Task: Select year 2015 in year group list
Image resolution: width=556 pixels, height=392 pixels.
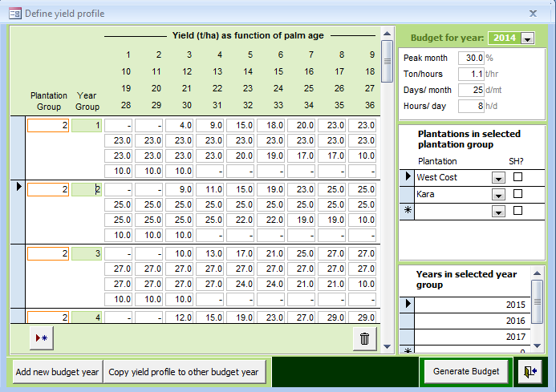Action: point(473,305)
